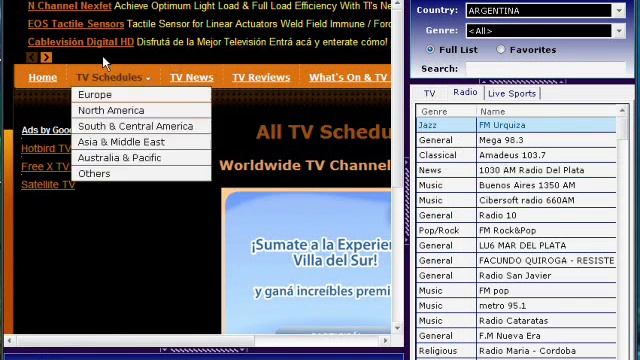Viewport: 640px width, 360px height.
Task: Click the vertical splitter grip between panes
Action: click(x=407, y=202)
